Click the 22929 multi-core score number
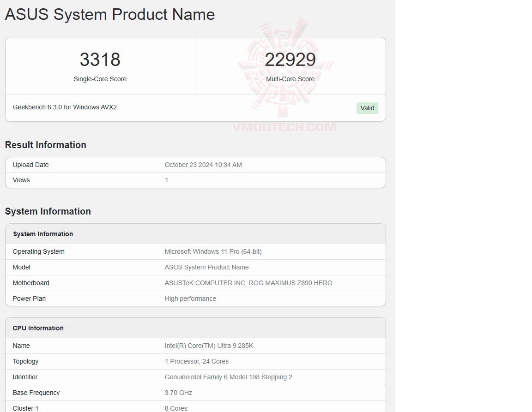 [x=290, y=60]
